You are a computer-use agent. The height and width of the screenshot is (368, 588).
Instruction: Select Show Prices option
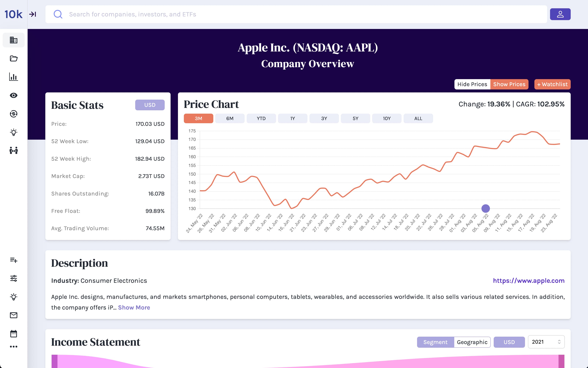[x=509, y=84]
